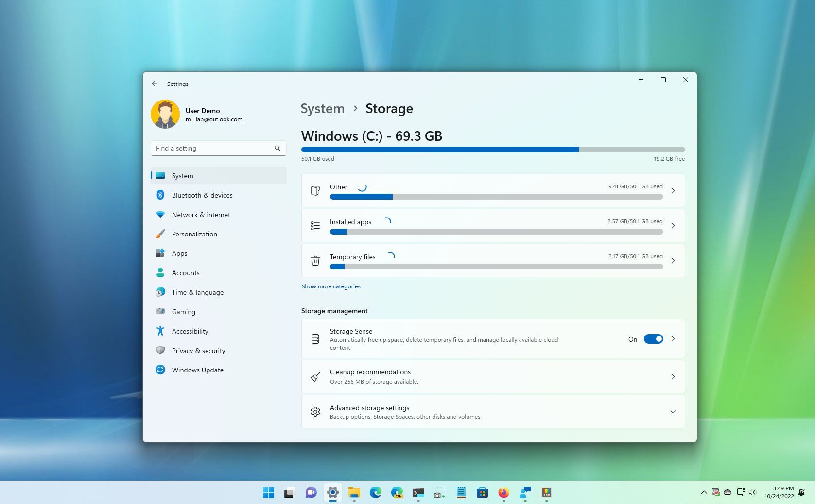Mute the system volume speaker icon

pos(753,492)
